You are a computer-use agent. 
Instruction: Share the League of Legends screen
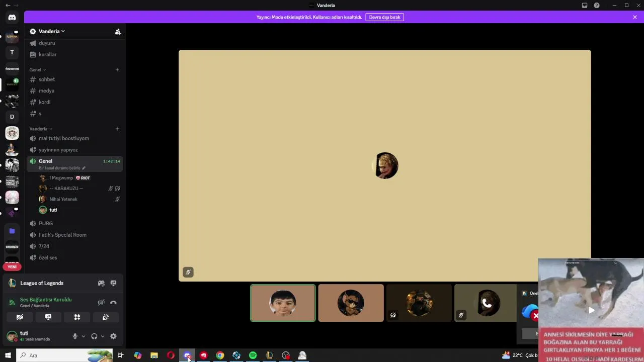click(113, 283)
